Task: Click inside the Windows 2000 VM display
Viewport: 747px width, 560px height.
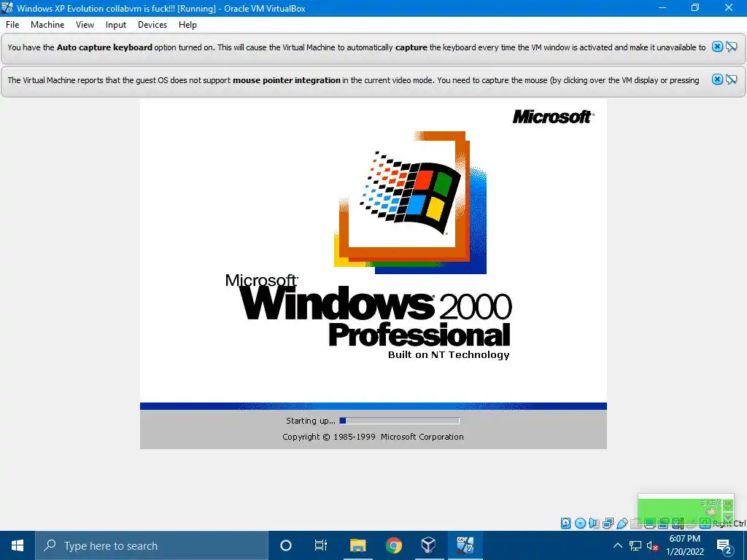Action: click(x=373, y=274)
